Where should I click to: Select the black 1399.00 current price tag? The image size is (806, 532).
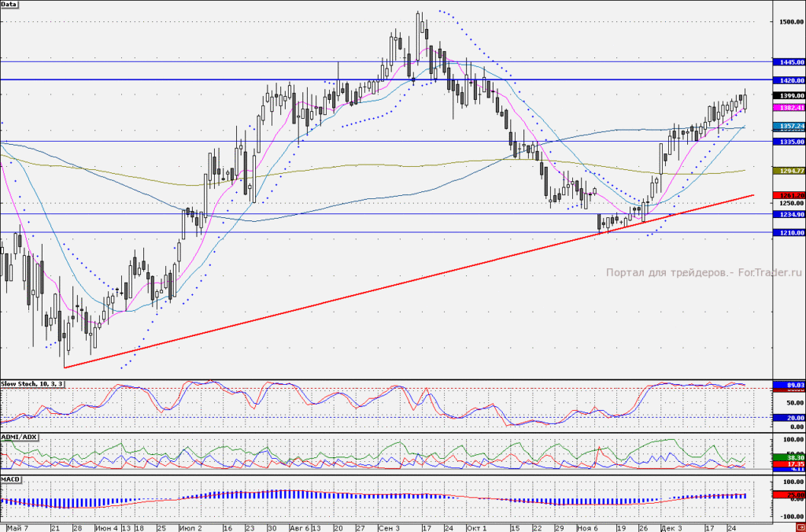click(789, 95)
